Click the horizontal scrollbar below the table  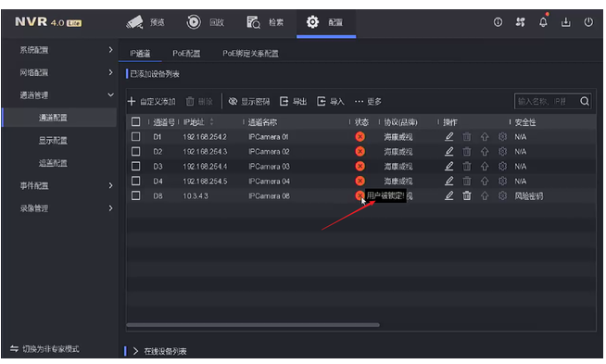tap(253, 325)
